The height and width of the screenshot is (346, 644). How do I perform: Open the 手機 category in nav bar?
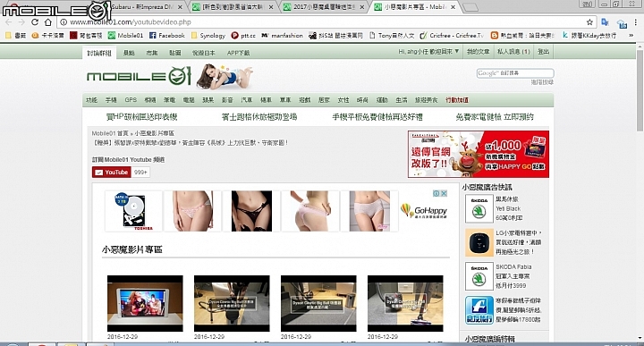pyautogui.click(x=111, y=100)
